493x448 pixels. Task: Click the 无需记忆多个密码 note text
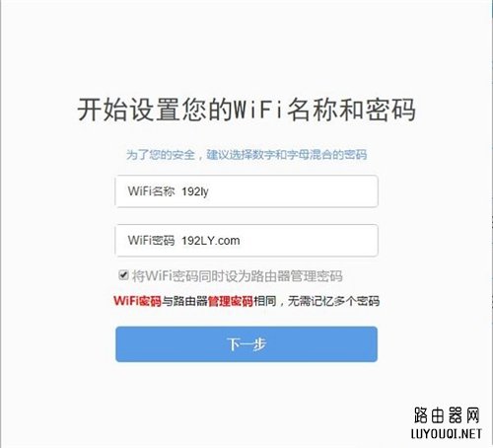[333, 301]
